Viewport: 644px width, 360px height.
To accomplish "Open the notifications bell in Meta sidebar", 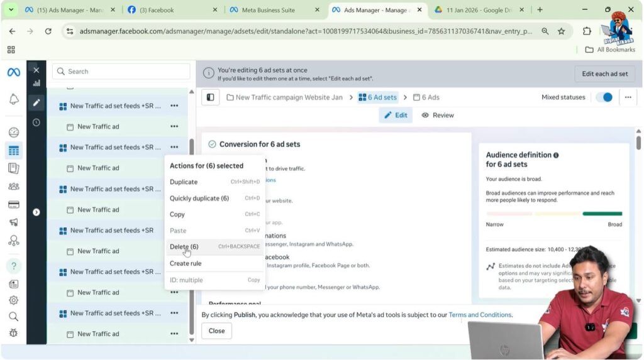I will [x=13, y=100].
